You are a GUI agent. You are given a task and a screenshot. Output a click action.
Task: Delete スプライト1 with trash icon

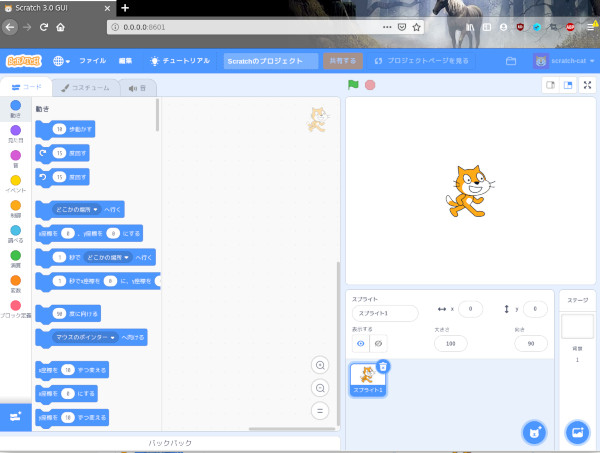383,367
